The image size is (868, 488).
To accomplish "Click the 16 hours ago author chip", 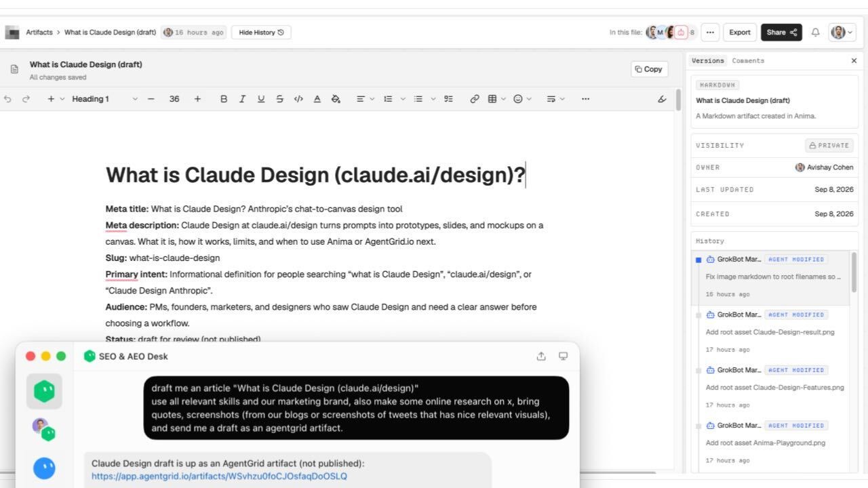I will click(193, 33).
